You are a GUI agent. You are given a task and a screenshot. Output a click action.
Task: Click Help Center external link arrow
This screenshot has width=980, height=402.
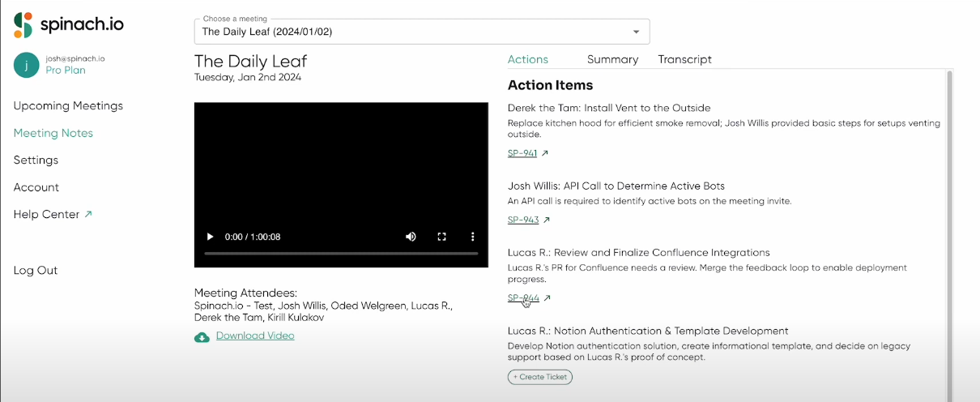(88, 214)
